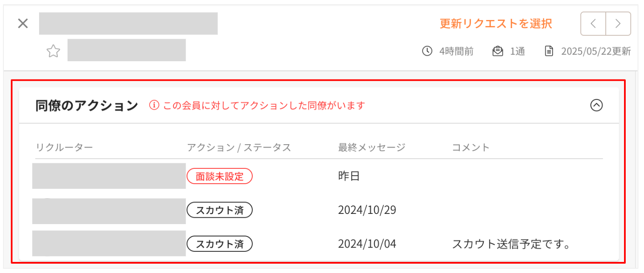Click the アクション / ステータス column header

point(239,148)
